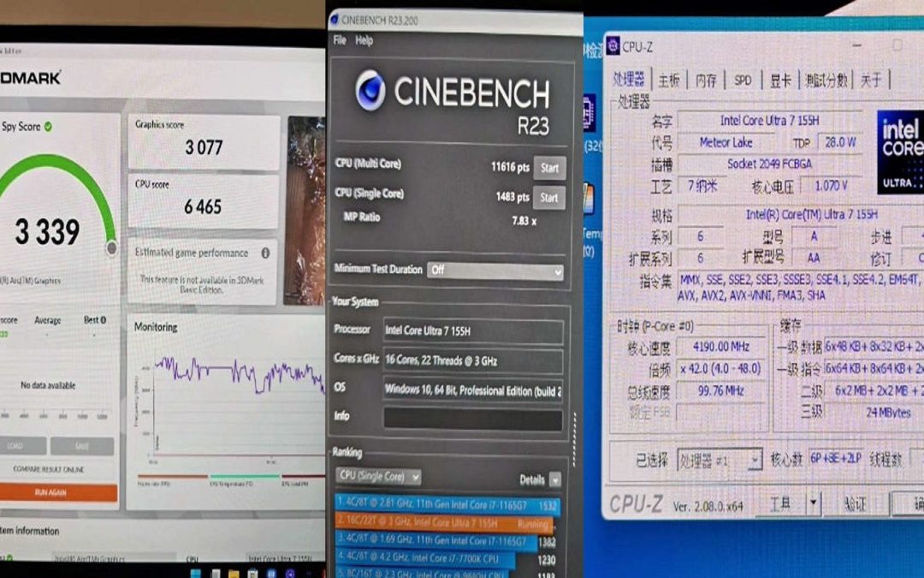Click the Info input field in Cinebench
924x578 pixels.
[x=472, y=418]
